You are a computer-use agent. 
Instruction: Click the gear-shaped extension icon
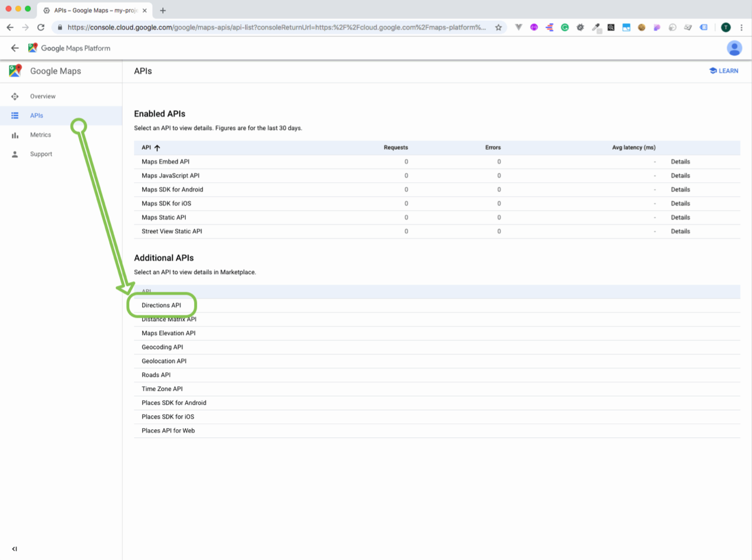pyautogui.click(x=580, y=27)
